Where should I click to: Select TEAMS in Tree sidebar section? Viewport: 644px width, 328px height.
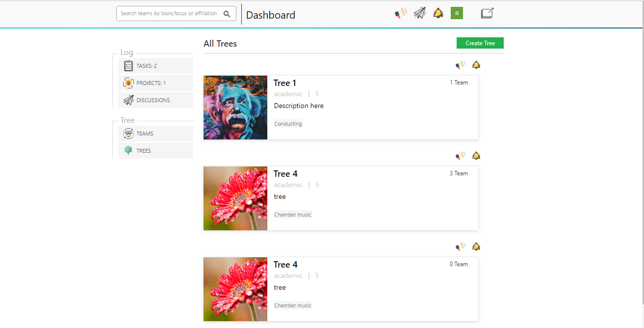point(155,134)
